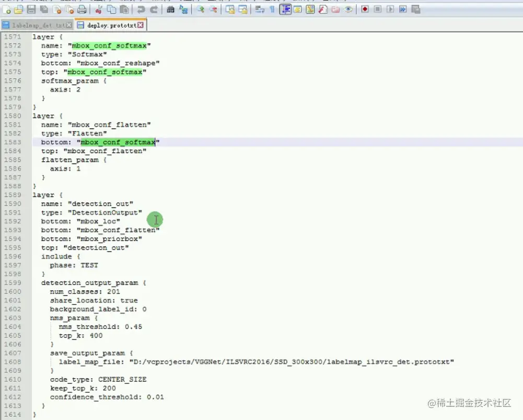Close the deploy.prototxt tab
The height and width of the screenshot is (420, 523).
point(141,26)
